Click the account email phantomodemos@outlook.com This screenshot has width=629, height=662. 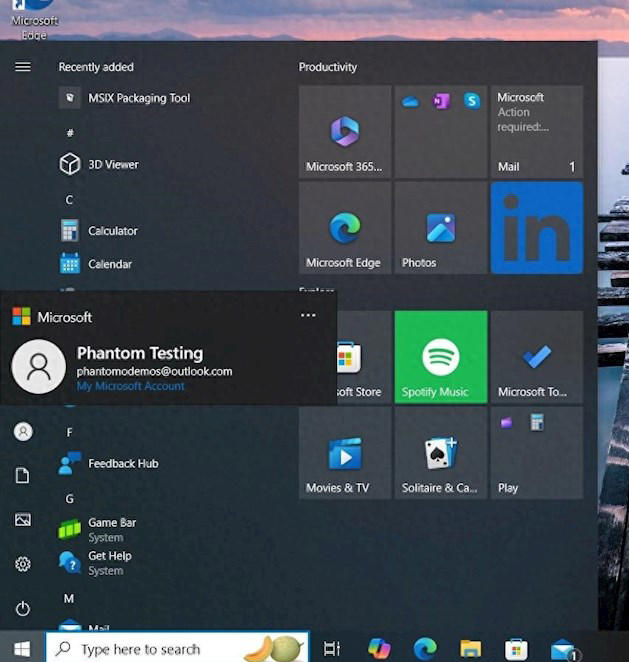tap(154, 372)
